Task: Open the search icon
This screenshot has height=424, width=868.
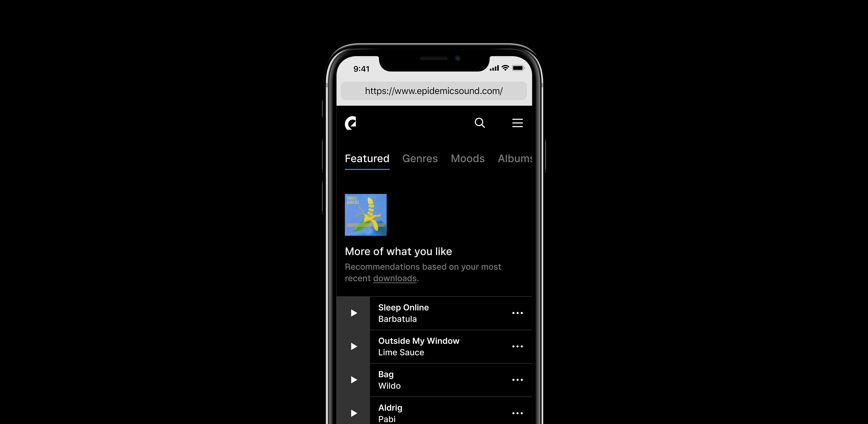Action: coord(479,123)
